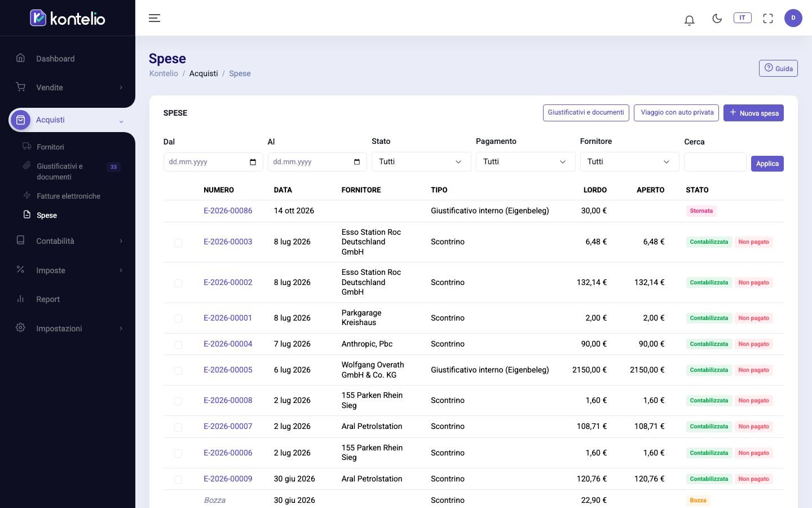Open expense link E-2026-00007
The width and height of the screenshot is (812, 508).
point(228,426)
